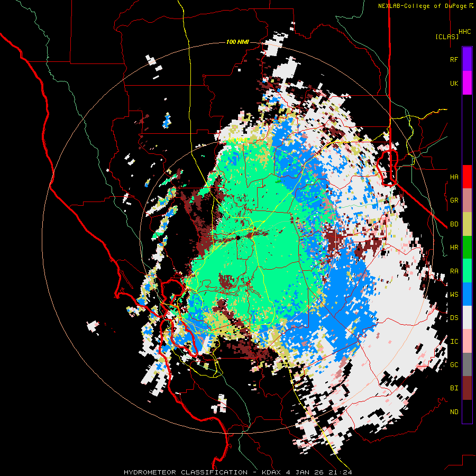The height and width of the screenshot is (476, 476).
Task: Click the HA red legend swatch
Action: (467, 177)
